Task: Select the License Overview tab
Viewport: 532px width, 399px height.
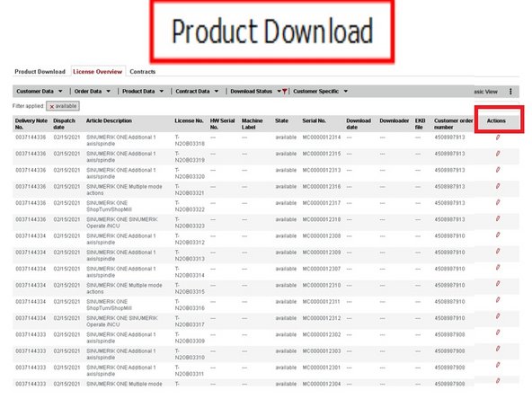Action: click(x=97, y=72)
